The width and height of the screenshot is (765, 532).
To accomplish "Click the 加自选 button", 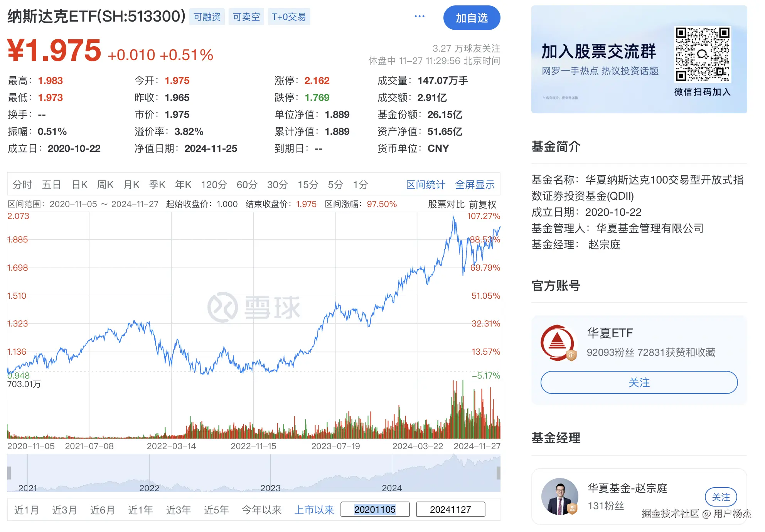I will [x=472, y=17].
